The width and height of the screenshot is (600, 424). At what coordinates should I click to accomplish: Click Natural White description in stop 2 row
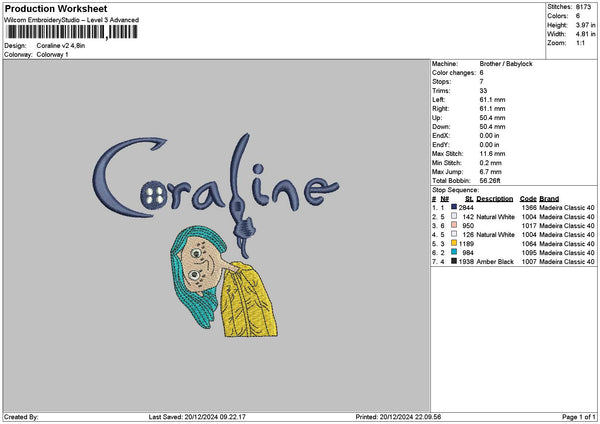point(496,217)
